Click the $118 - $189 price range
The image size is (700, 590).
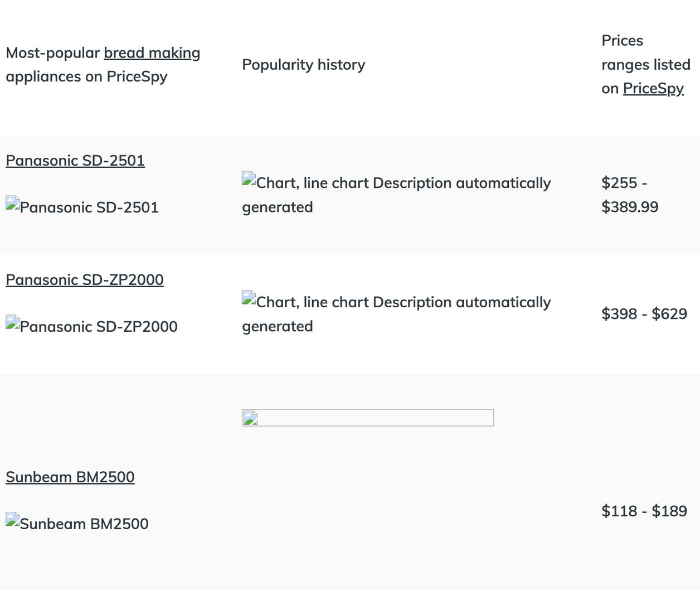[x=644, y=511]
